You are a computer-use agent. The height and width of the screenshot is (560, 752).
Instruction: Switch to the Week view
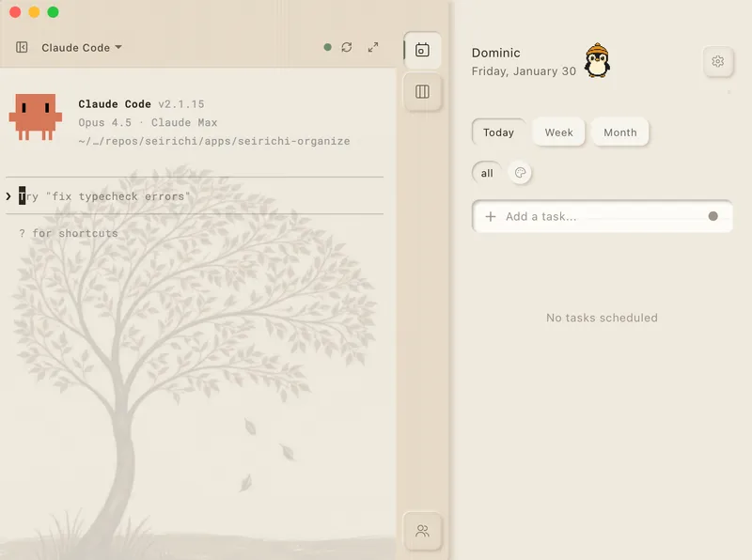(x=558, y=132)
